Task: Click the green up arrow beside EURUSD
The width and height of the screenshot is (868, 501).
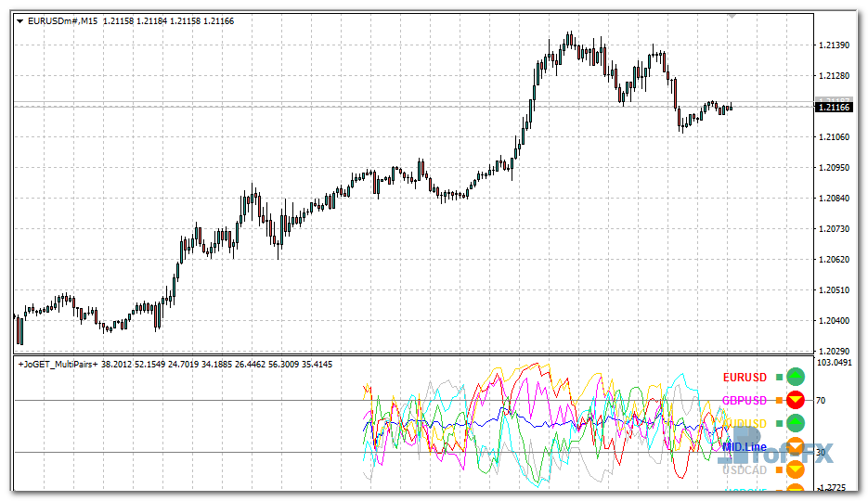Action: [x=795, y=377]
